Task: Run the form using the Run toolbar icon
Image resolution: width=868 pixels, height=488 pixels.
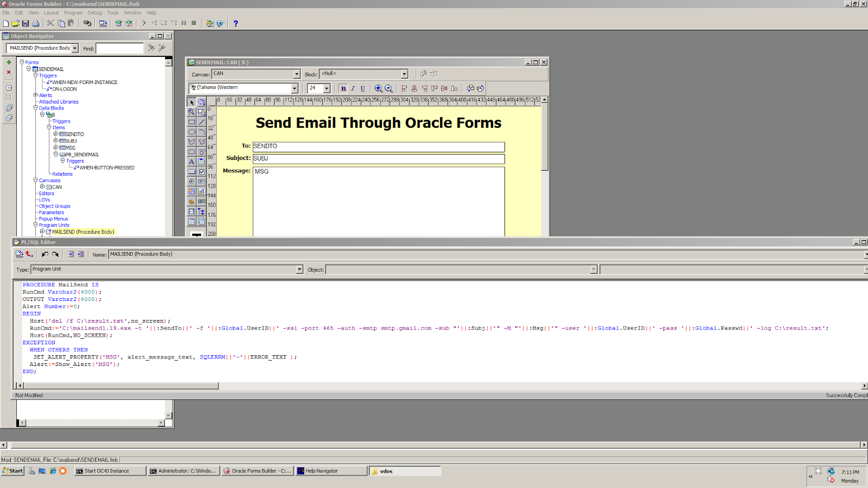Action: (x=144, y=23)
